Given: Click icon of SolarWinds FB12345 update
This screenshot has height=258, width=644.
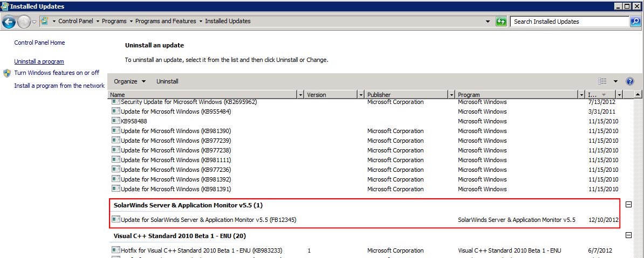Looking at the screenshot, I should click(116, 219).
